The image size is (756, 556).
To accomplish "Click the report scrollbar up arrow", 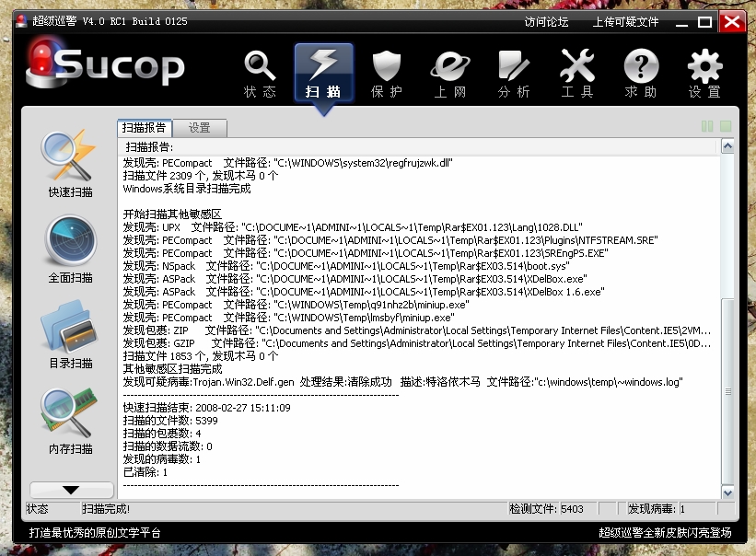I will pos(727,145).
